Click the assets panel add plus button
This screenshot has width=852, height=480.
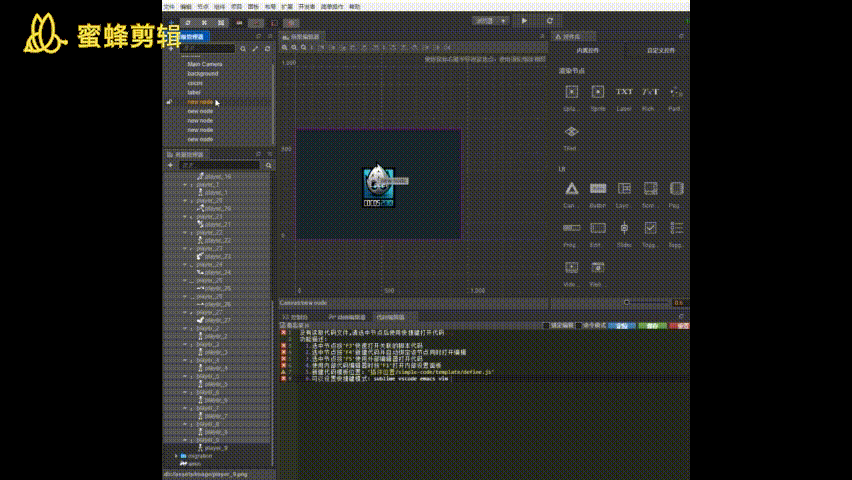click(x=171, y=165)
